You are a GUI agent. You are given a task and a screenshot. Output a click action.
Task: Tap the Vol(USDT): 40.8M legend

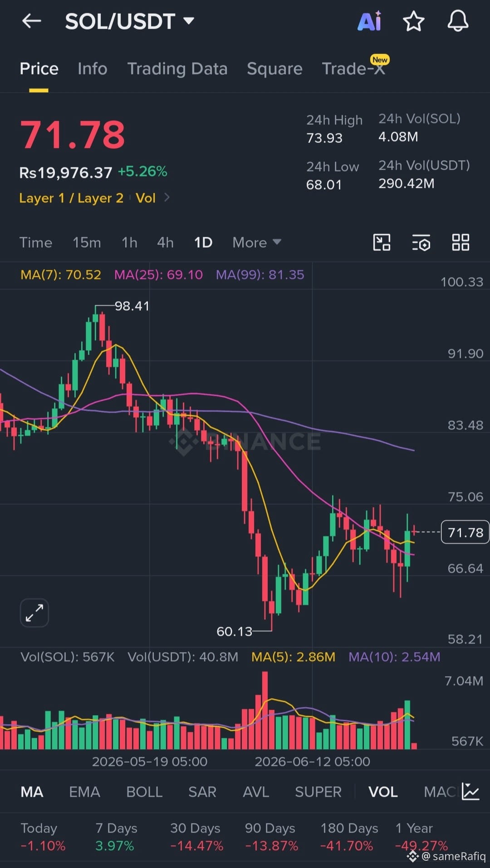click(183, 657)
